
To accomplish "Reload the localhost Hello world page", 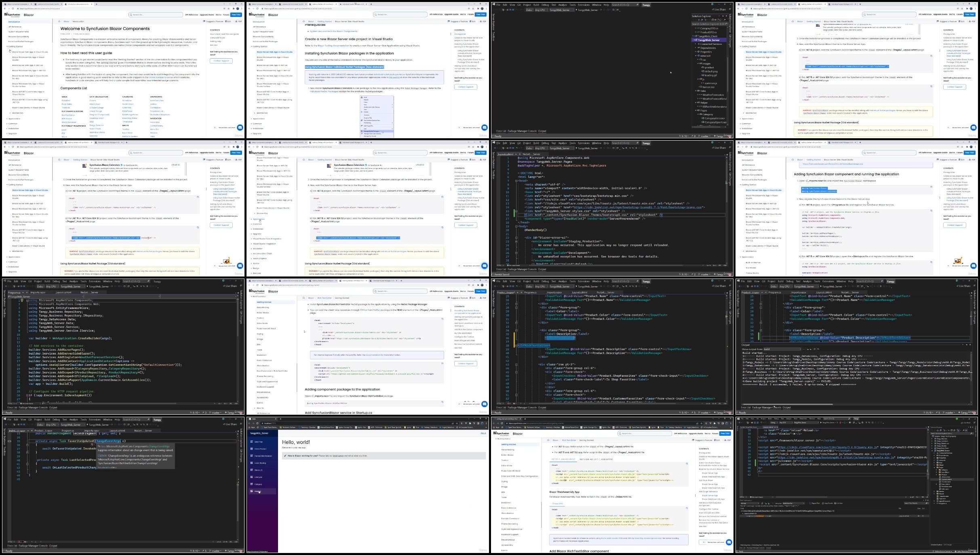I will (x=257, y=423).
